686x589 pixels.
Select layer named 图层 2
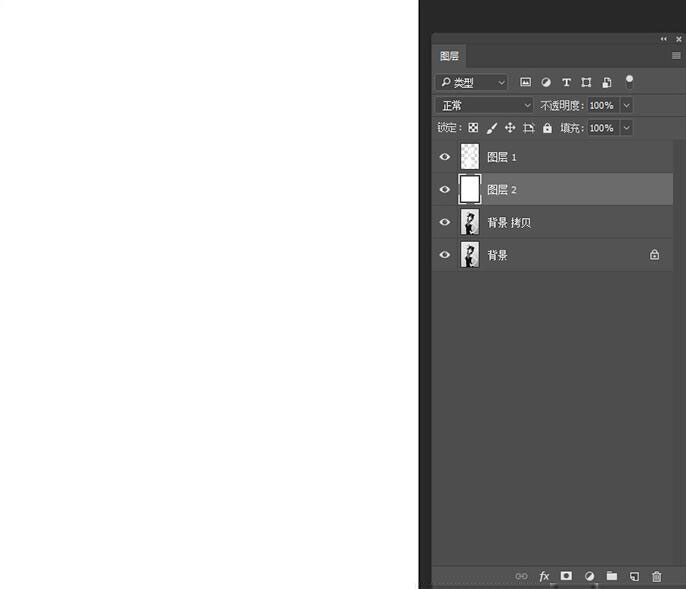(x=501, y=190)
